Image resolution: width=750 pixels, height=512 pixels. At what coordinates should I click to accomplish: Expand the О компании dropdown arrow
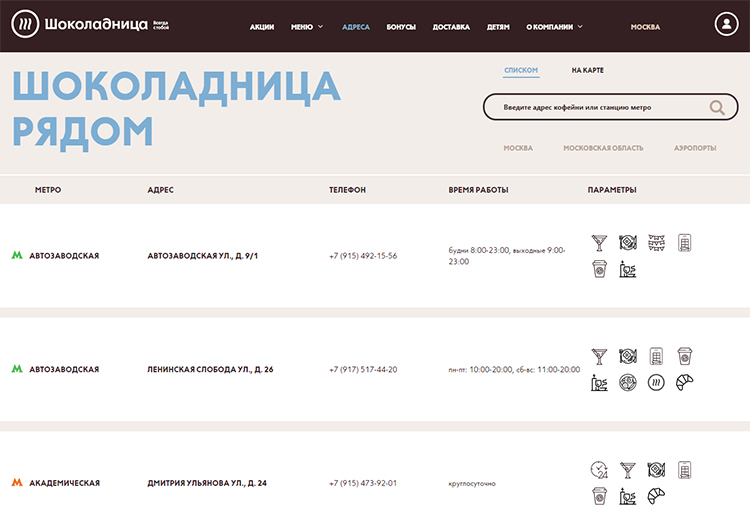point(580,27)
